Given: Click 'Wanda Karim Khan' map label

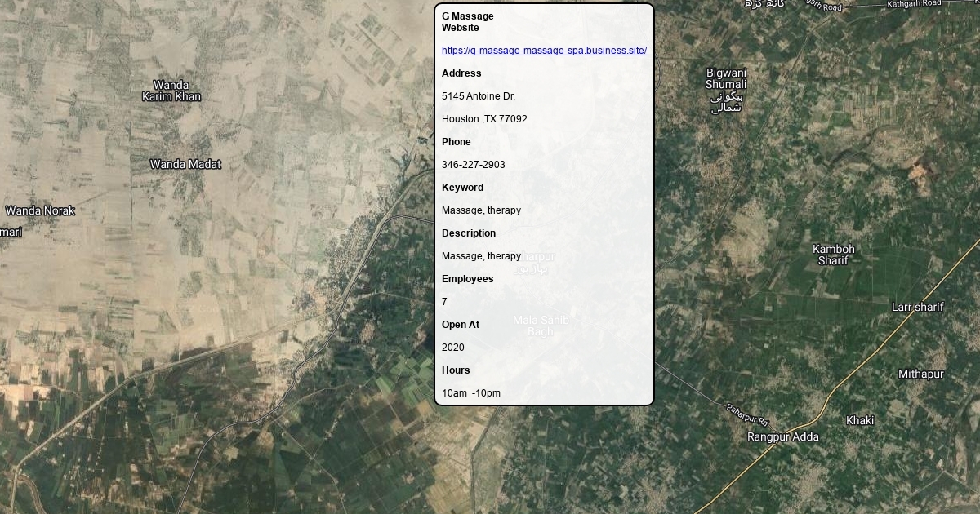Looking at the screenshot, I should [171, 91].
